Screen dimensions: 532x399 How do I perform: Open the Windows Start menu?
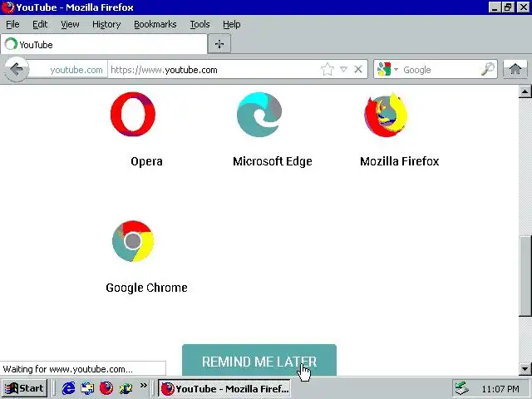24,388
